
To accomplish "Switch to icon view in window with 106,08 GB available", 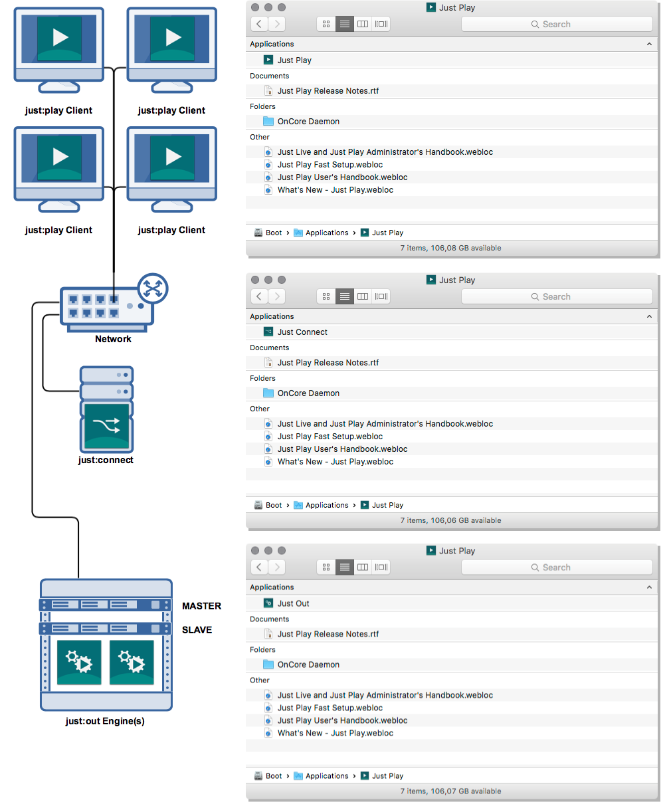I will (x=326, y=24).
